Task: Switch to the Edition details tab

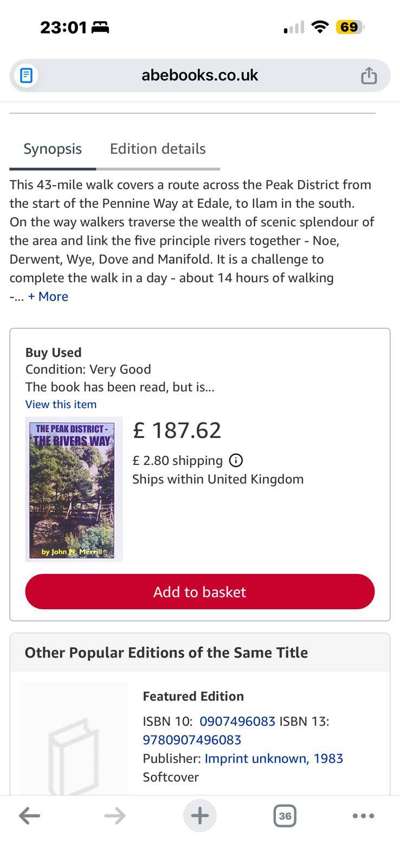Action: point(158,149)
